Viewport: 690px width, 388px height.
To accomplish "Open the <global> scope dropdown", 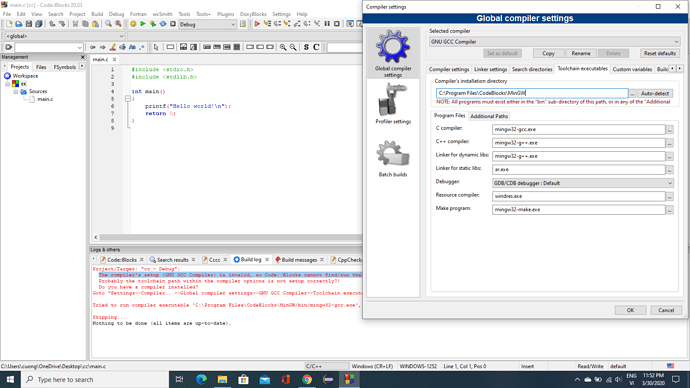I will click(65, 36).
